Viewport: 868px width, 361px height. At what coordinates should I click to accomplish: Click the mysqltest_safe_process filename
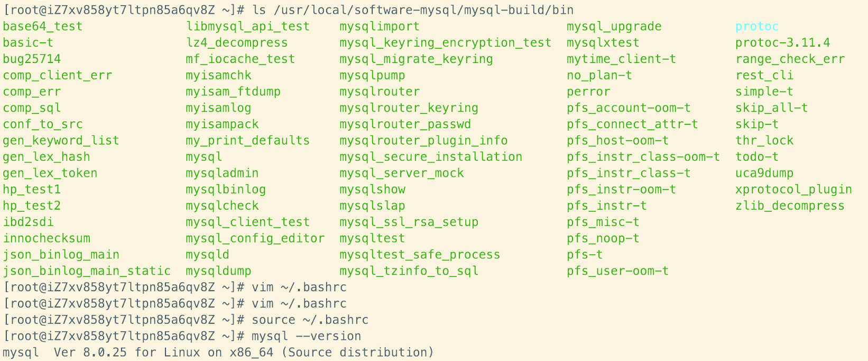[419, 255]
